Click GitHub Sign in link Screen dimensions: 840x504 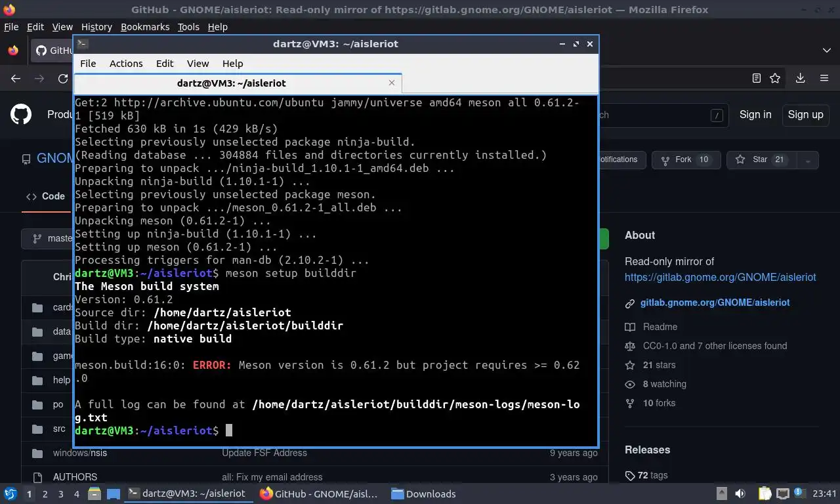click(x=755, y=114)
